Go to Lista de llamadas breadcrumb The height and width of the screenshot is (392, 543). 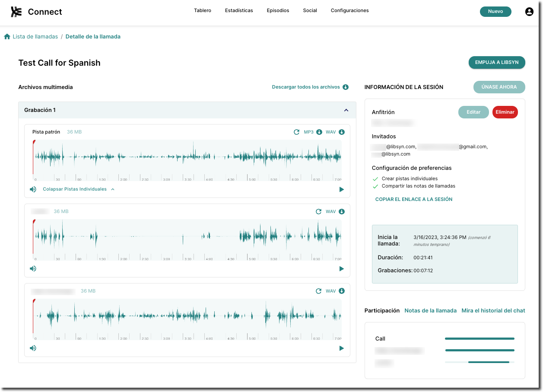[x=35, y=37]
